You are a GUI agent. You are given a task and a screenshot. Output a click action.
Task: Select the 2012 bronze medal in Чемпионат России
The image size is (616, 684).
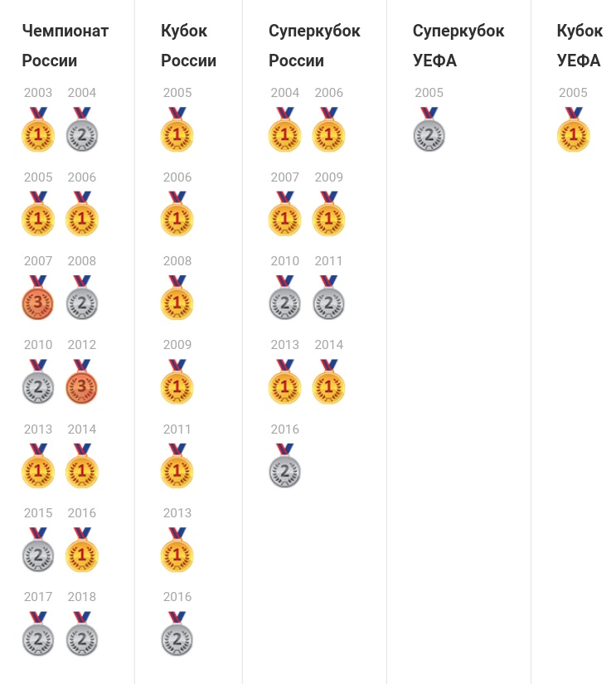click(81, 381)
